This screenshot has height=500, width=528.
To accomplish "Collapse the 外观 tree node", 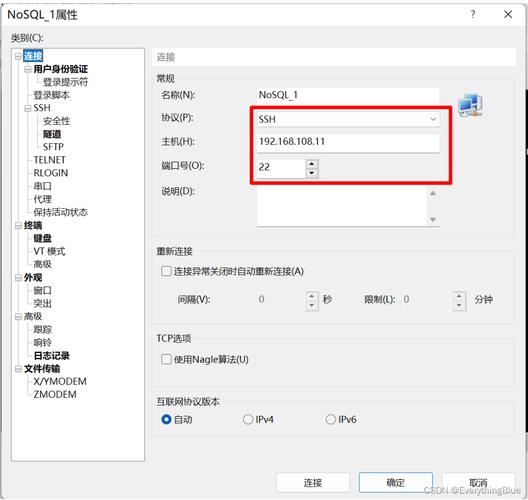I will point(18,277).
